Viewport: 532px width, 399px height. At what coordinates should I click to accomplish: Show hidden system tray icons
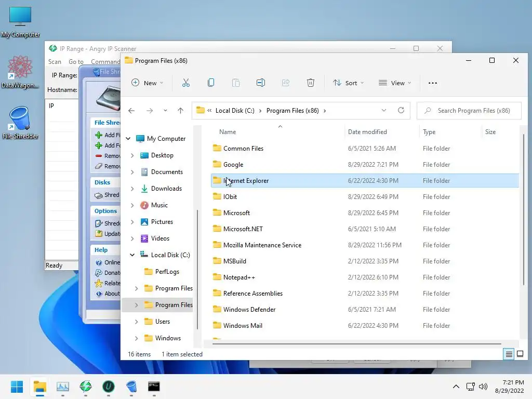click(456, 387)
